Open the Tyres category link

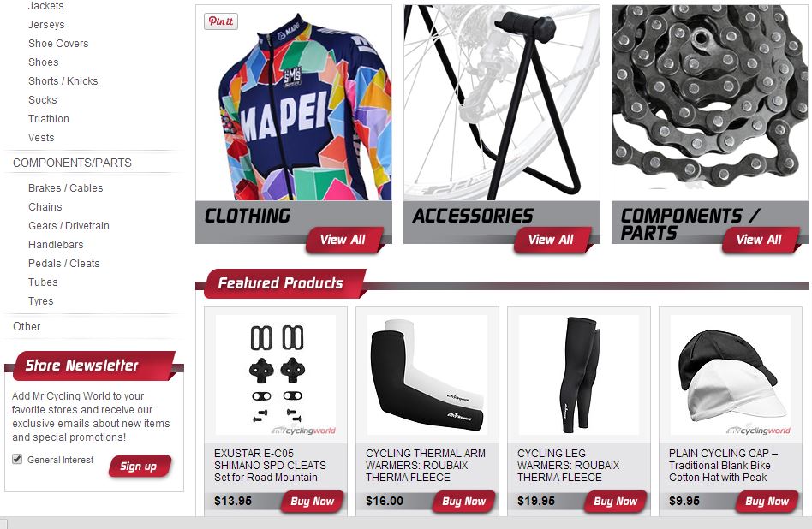tap(41, 301)
